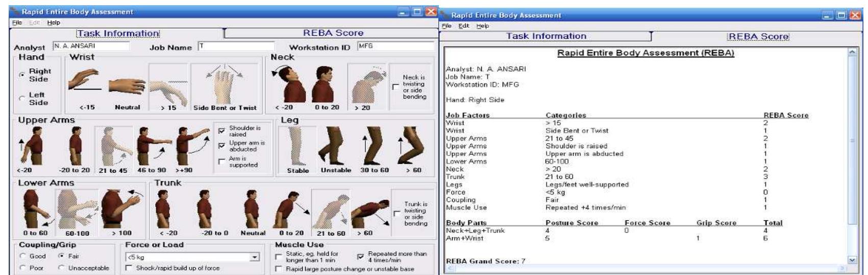
Task: Select upper arm posture above +90
Action: (x=192, y=146)
